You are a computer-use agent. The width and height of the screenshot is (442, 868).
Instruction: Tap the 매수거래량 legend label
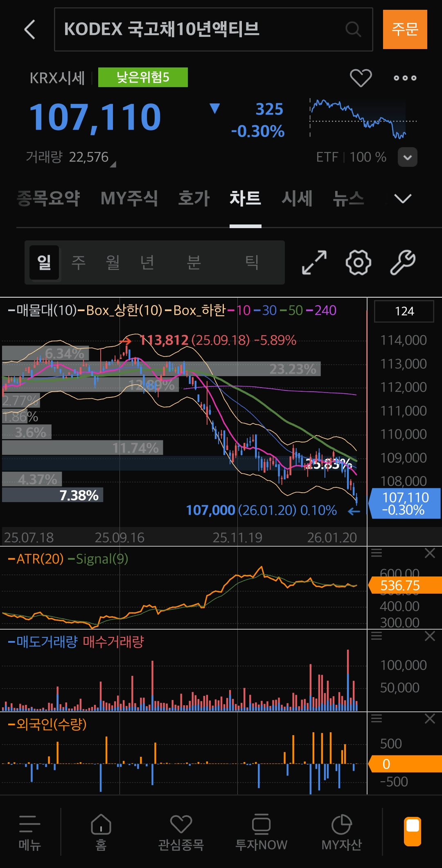(x=113, y=641)
